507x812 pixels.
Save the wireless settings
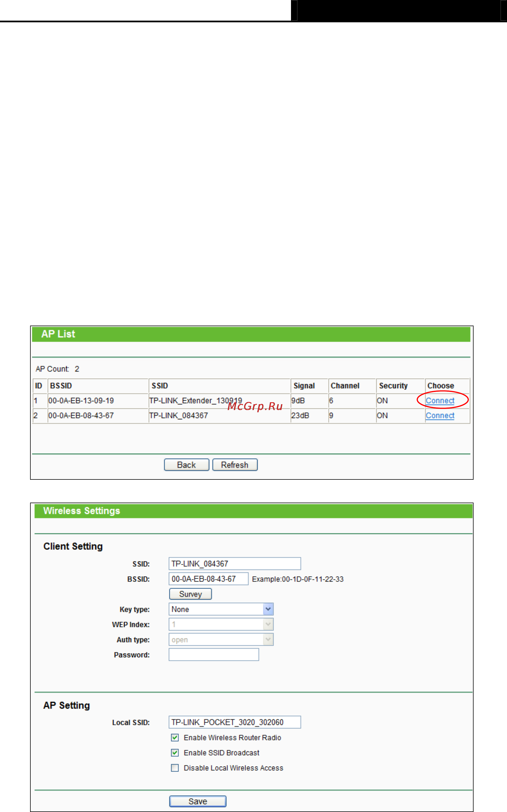pos(198,802)
